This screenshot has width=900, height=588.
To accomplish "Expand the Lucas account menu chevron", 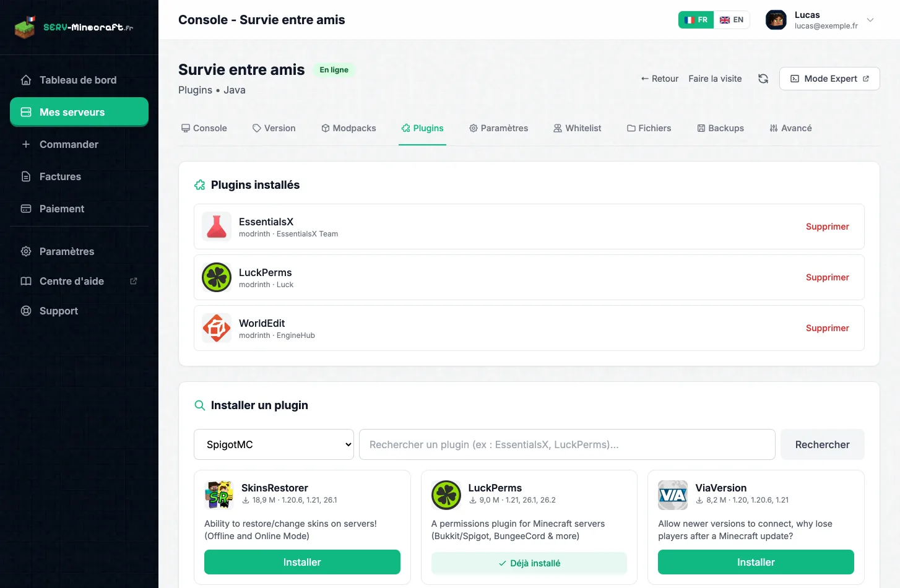I will [870, 20].
